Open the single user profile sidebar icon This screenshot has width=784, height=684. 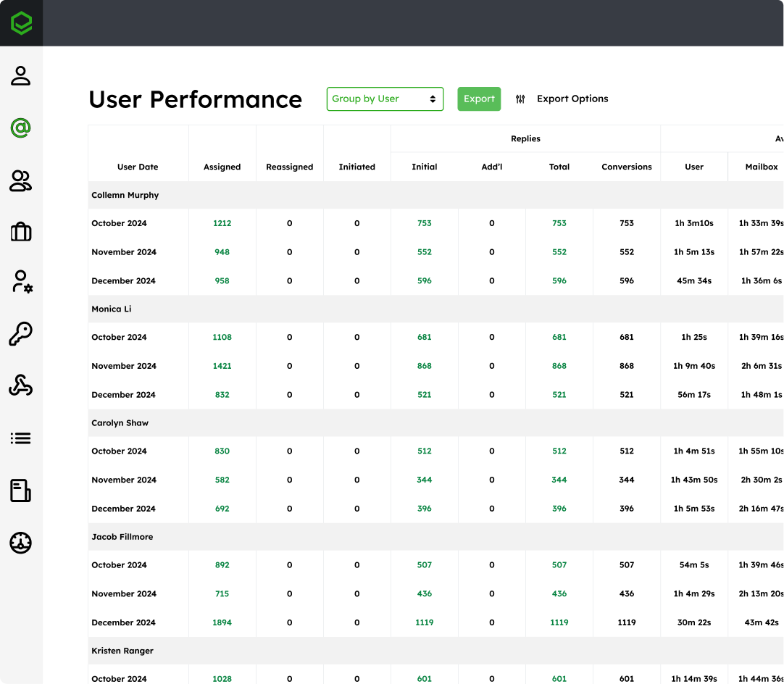pyautogui.click(x=20, y=76)
